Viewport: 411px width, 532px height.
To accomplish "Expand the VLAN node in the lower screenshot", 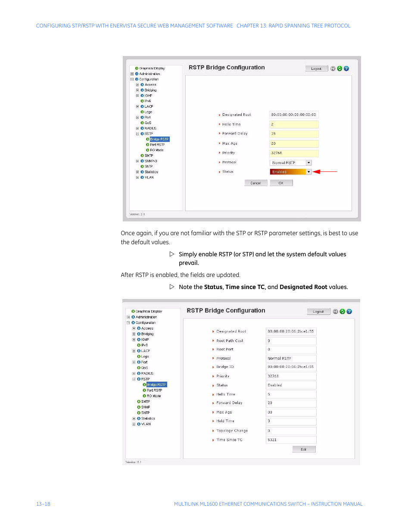I will 134,424.
